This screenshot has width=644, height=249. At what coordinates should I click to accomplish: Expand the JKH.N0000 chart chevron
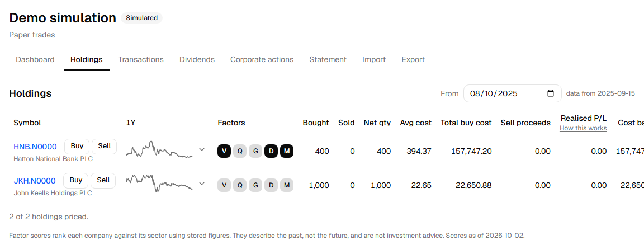[202, 184]
